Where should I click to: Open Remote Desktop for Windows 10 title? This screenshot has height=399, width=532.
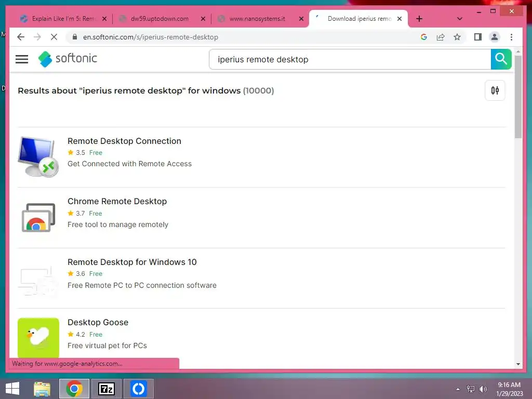pos(132,262)
